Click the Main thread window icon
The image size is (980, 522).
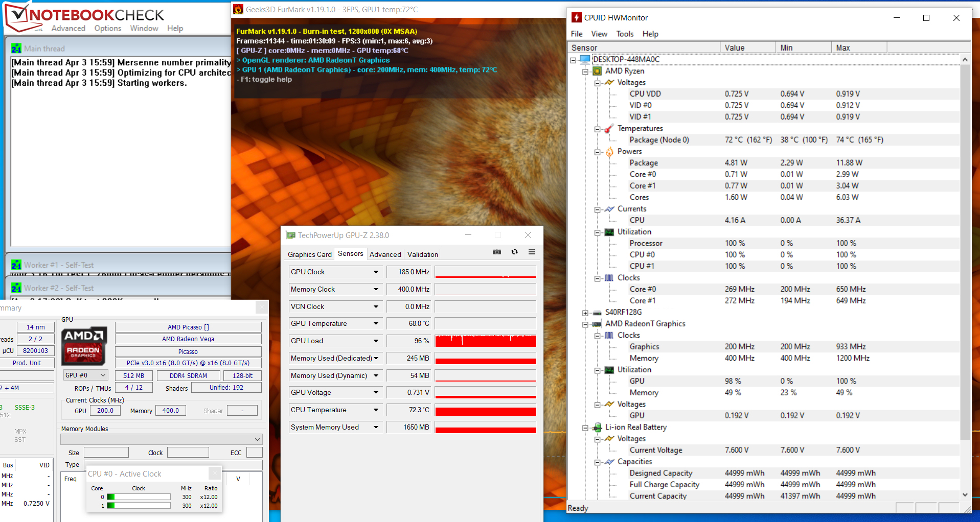(16, 49)
